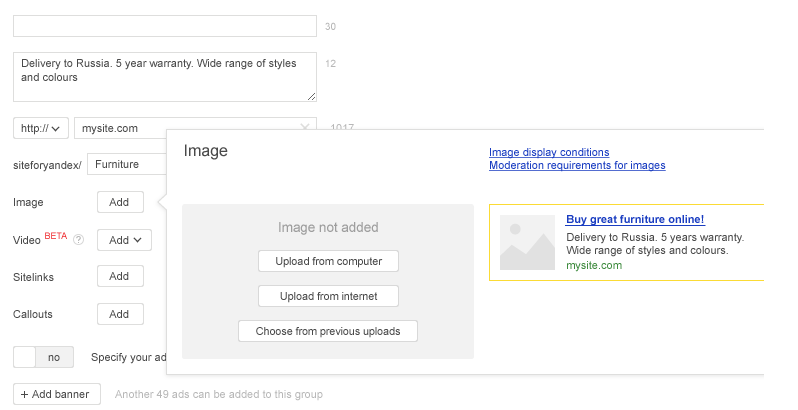The image size is (798, 410).
Task: Click the image placeholder in ad preview
Action: point(527,242)
